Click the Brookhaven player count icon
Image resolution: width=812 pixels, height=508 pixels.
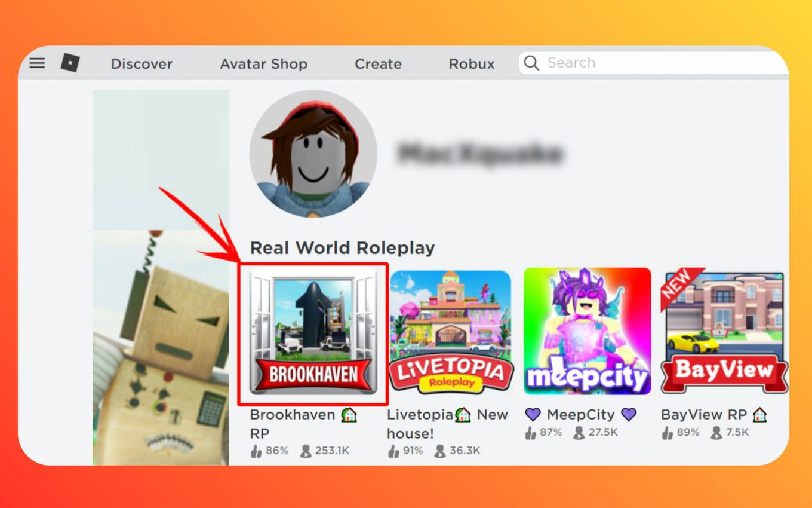point(306,451)
